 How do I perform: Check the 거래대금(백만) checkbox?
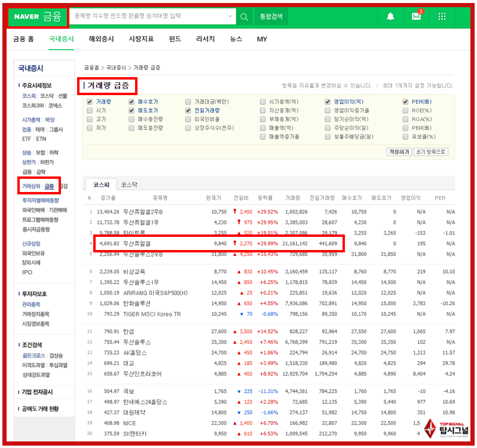point(188,102)
